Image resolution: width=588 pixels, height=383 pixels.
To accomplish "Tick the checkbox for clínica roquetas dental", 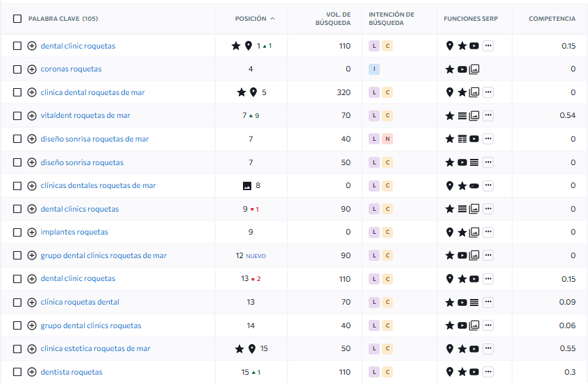I will pos(17,303).
